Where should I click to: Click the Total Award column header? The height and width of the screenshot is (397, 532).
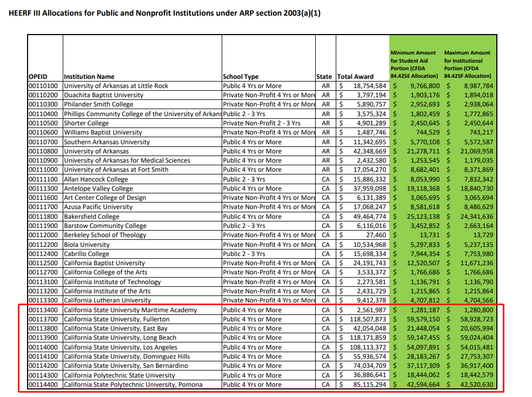pos(355,77)
